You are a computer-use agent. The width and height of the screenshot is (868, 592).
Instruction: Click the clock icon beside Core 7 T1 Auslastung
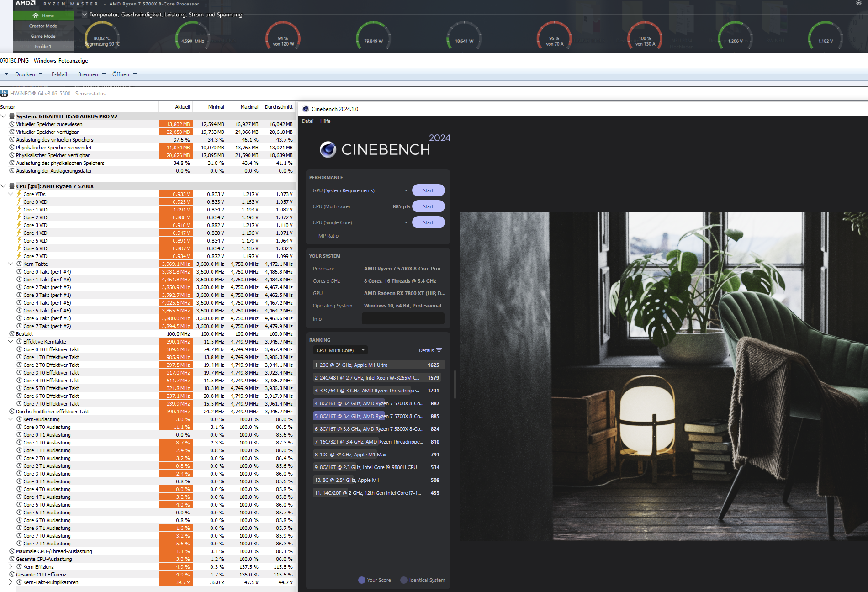(19, 544)
